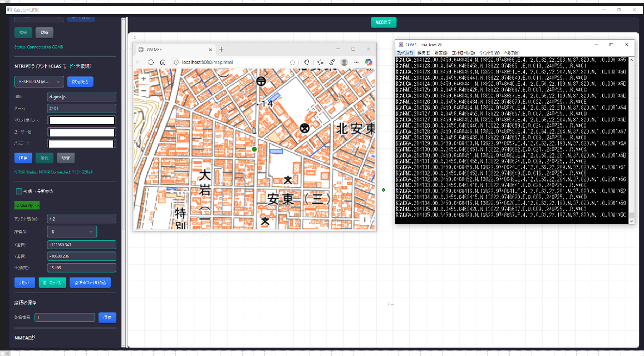This screenshot has width=644, height=356.
Task: Open the browser profile avatar
Action: tap(344, 62)
